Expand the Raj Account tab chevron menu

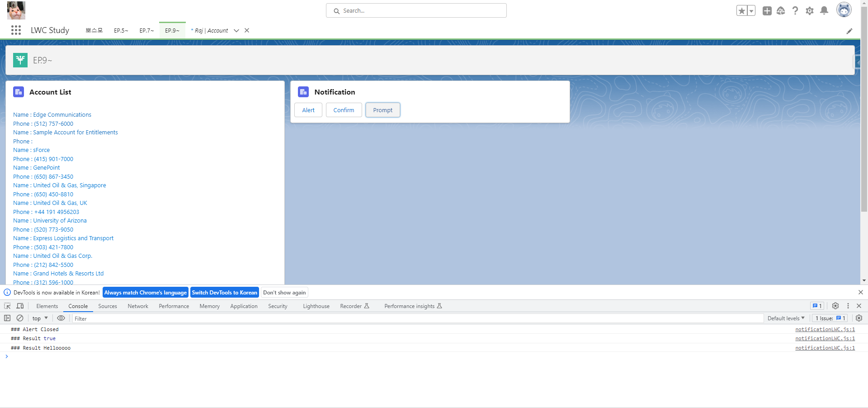(236, 31)
